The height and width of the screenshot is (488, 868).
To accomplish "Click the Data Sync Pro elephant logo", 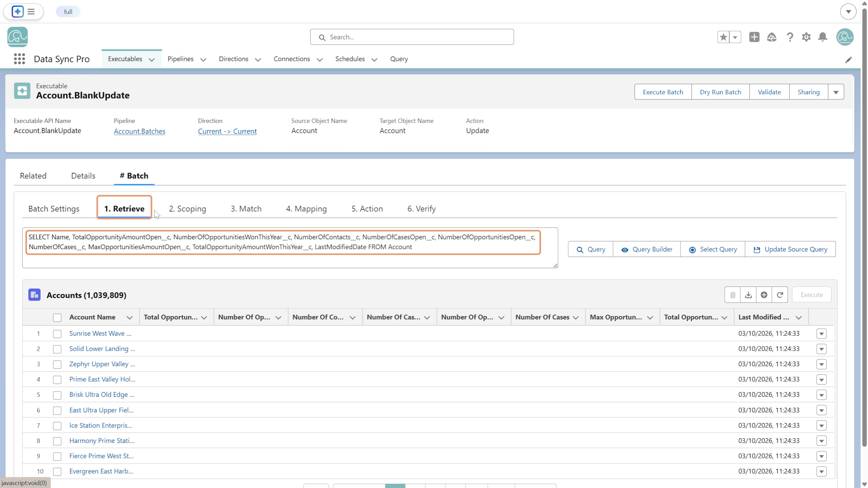I will [18, 37].
